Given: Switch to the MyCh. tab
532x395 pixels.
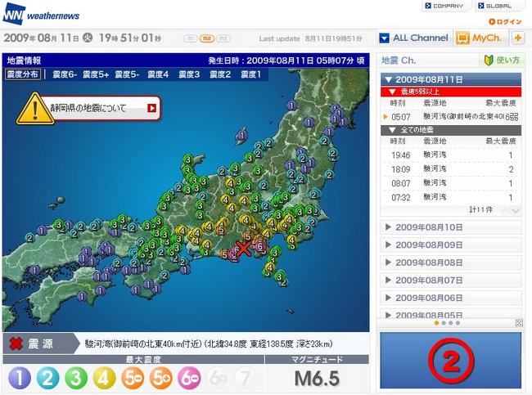Looking at the screenshot, I should pyautogui.click(x=479, y=38).
